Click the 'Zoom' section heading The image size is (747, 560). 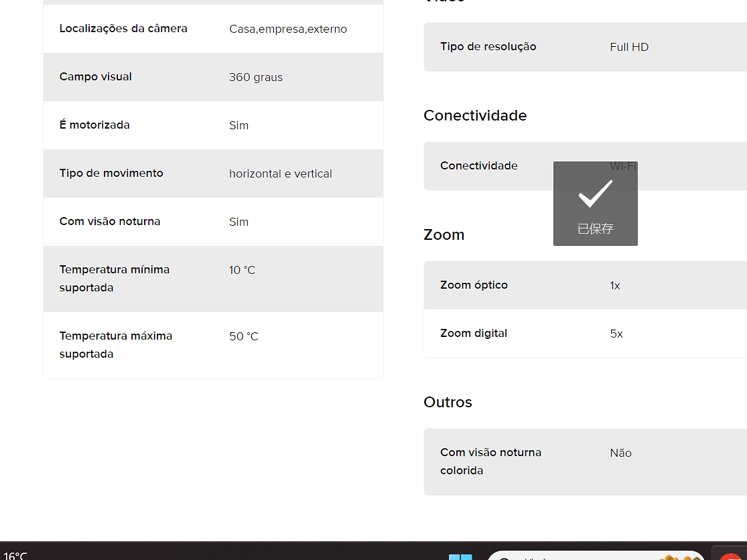click(x=444, y=234)
